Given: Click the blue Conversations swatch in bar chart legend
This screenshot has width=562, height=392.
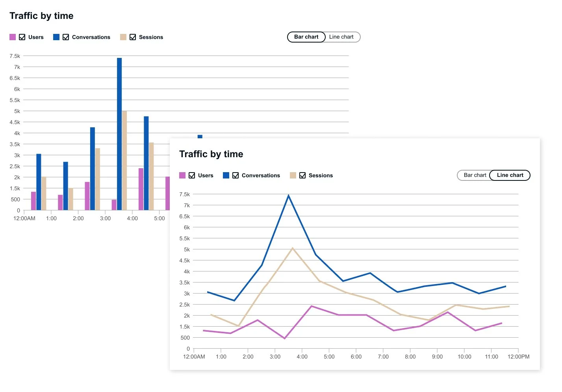Looking at the screenshot, I should click(x=56, y=37).
